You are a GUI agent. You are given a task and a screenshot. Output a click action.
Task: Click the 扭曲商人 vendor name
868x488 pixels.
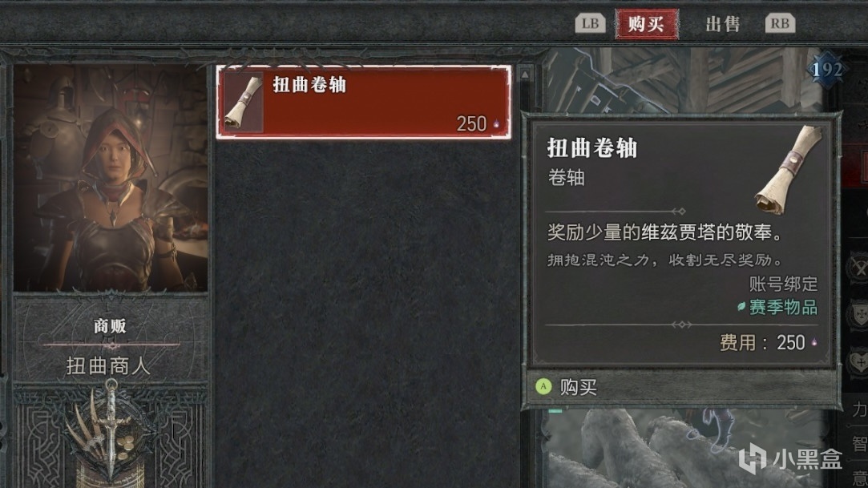coord(108,365)
